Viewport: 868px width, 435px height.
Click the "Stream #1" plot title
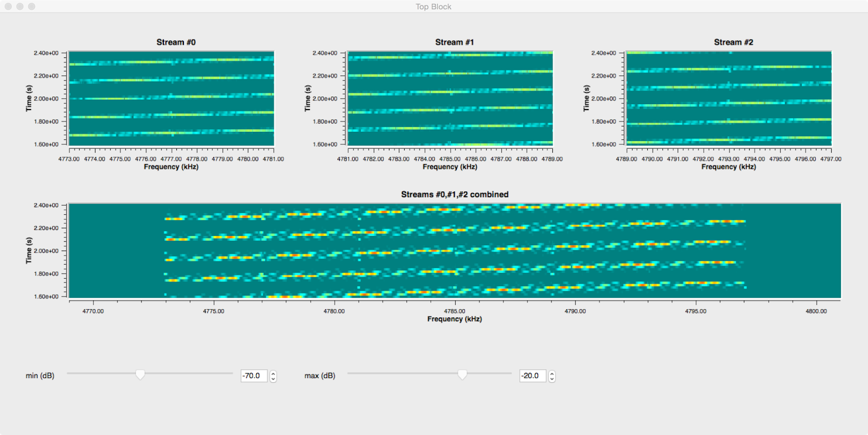(455, 42)
